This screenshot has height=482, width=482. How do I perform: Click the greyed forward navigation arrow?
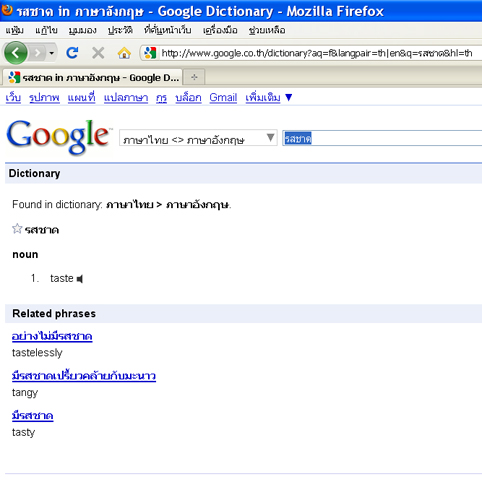tap(38, 53)
